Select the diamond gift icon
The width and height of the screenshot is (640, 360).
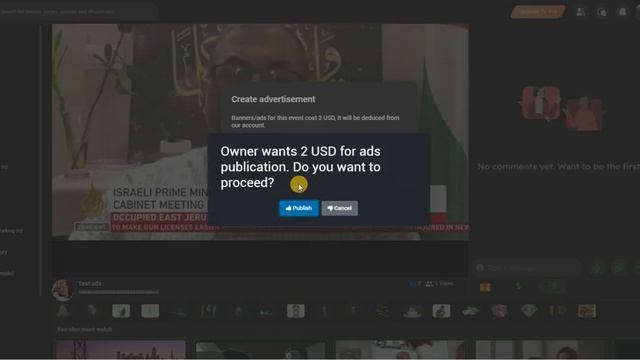click(x=529, y=311)
